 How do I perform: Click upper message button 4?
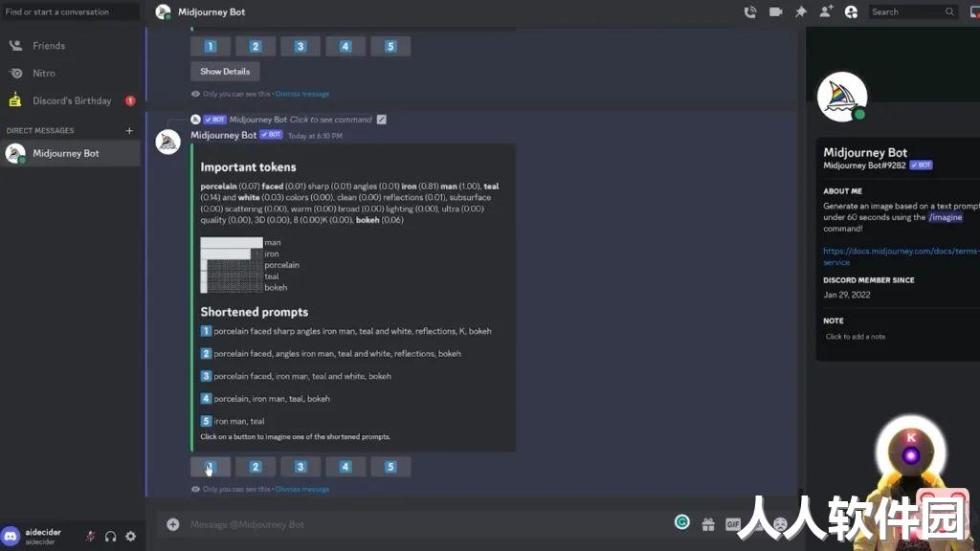[345, 46]
